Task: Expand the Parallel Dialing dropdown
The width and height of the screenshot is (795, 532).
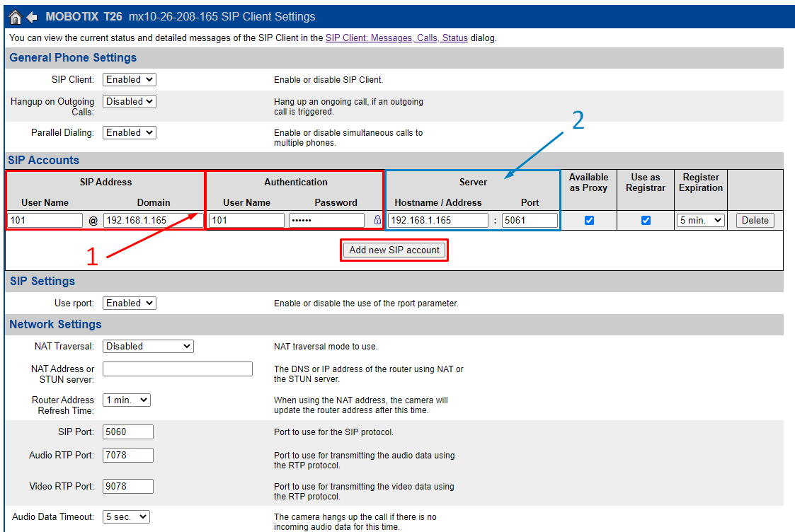Action: point(130,133)
